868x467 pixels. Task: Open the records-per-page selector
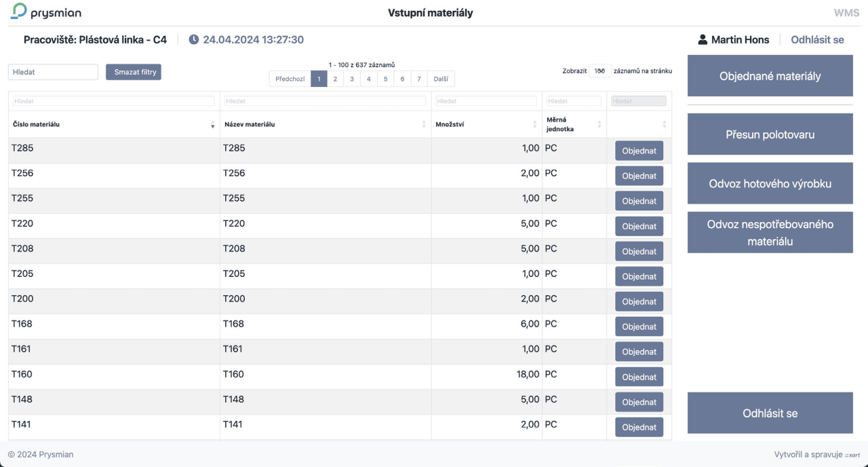pyautogui.click(x=600, y=71)
